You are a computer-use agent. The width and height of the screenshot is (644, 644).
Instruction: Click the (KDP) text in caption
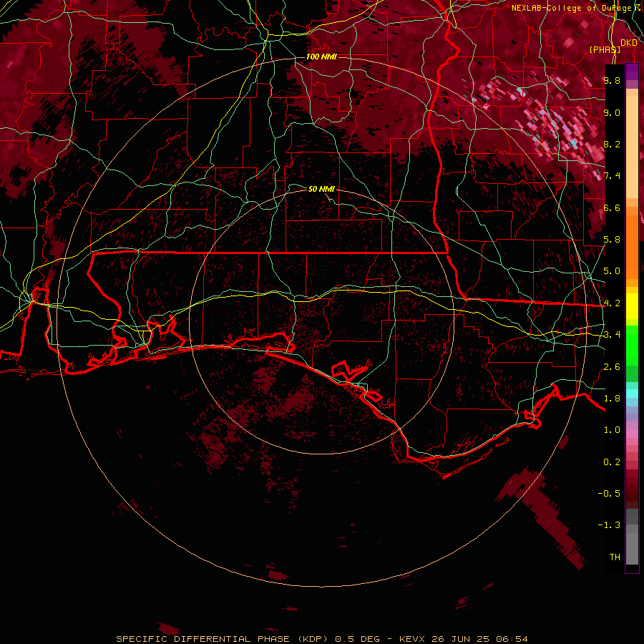tap(314, 639)
